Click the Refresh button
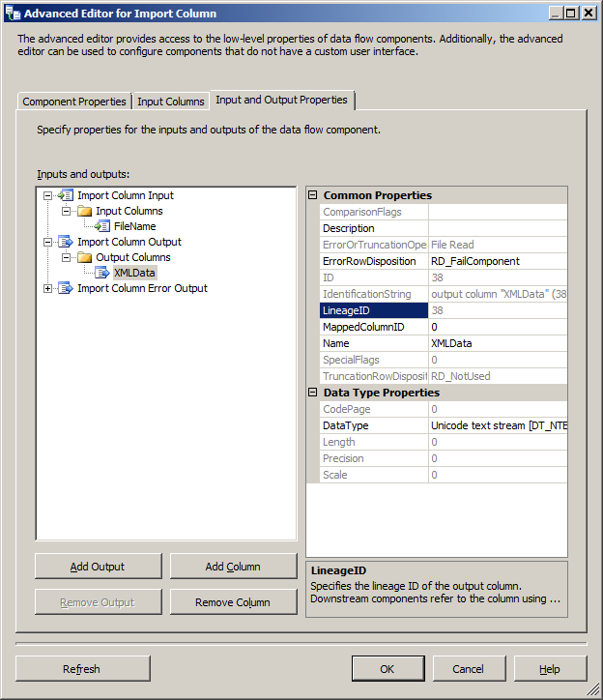The width and height of the screenshot is (603, 700). pyautogui.click(x=82, y=669)
